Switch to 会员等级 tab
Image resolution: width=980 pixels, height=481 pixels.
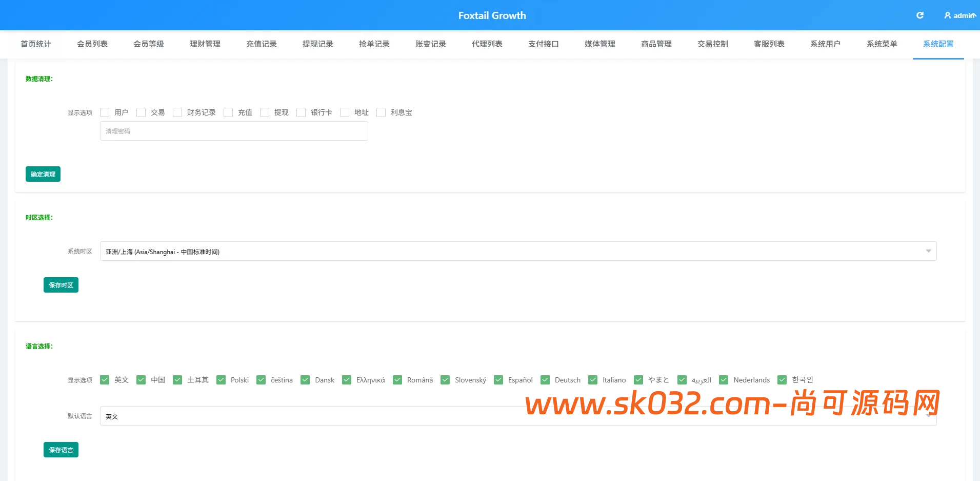149,44
